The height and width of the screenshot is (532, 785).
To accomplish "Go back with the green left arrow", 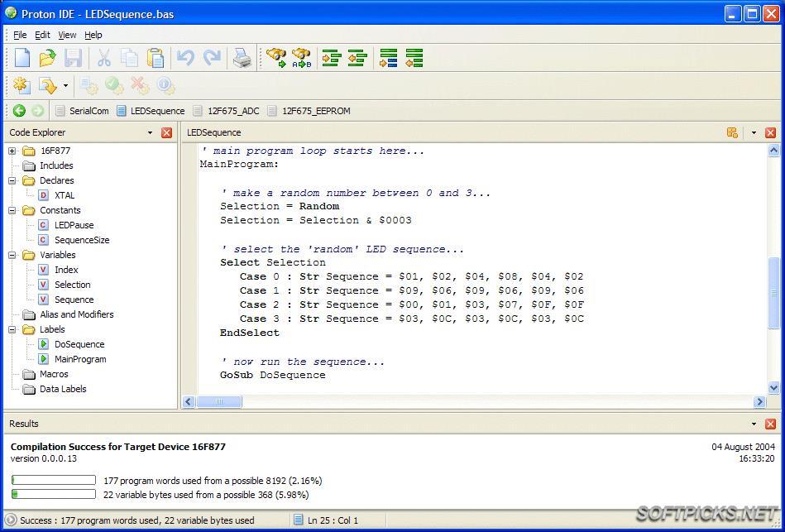I will click(x=19, y=111).
